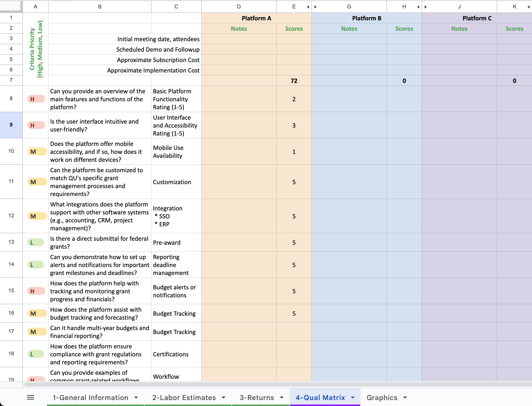Switch to the 3-Returns sheet
Viewport: 532px width, 406px height.
257,398
